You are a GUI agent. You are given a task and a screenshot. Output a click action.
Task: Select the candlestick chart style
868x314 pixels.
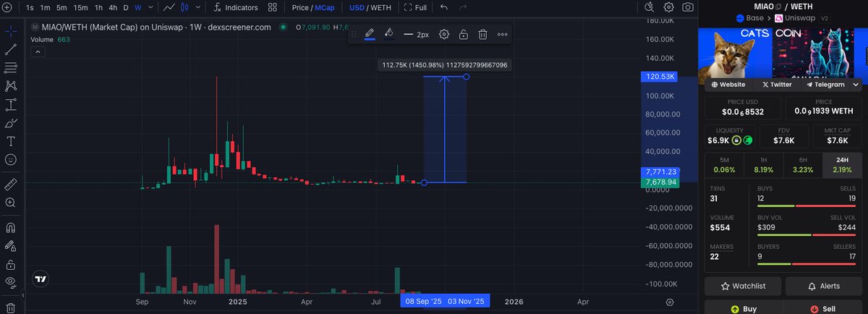pos(184,7)
